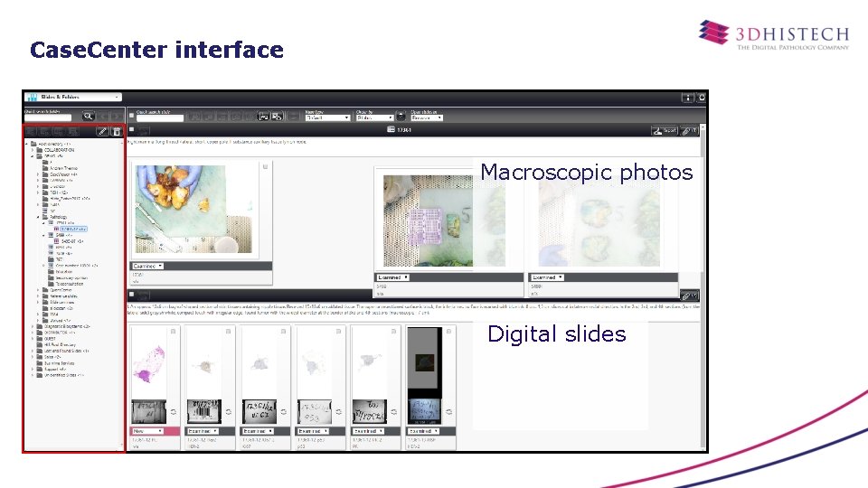Open the New status dropdown on first slide
Image resolution: width=868 pixels, height=488 pixels.
pos(147,431)
